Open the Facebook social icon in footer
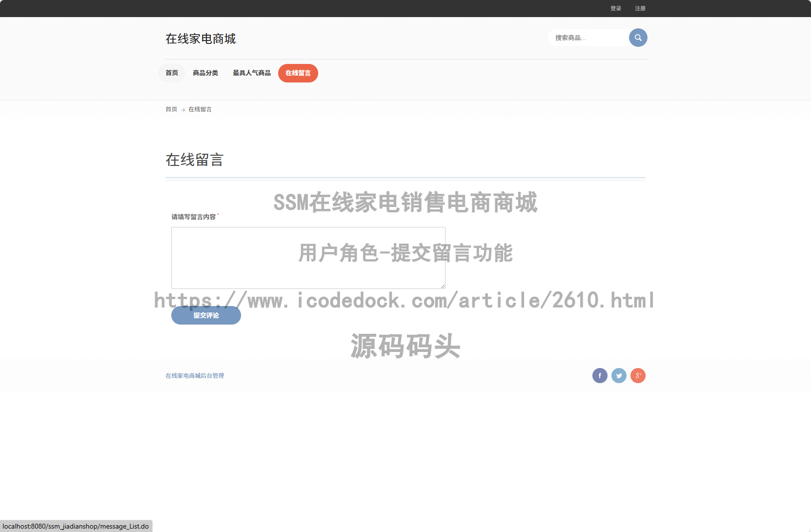The height and width of the screenshot is (532, 811). click(x=600, y=375)
